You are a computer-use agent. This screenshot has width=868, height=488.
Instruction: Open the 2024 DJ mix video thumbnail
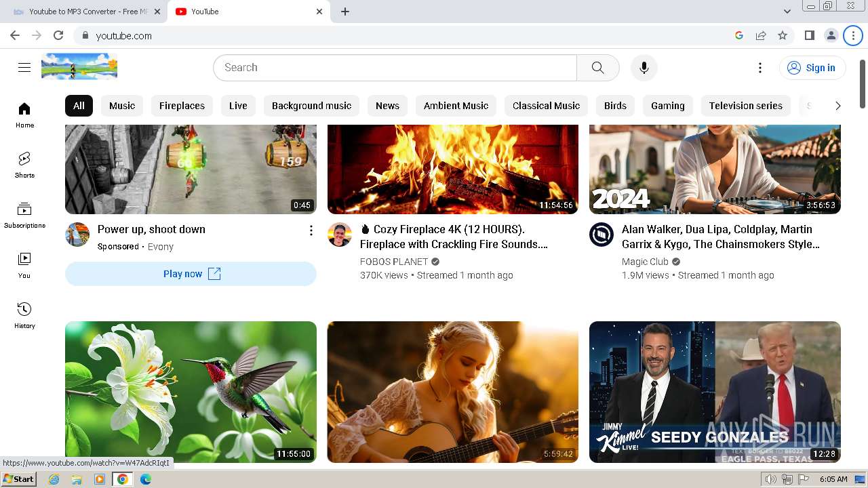coord(715,169)
